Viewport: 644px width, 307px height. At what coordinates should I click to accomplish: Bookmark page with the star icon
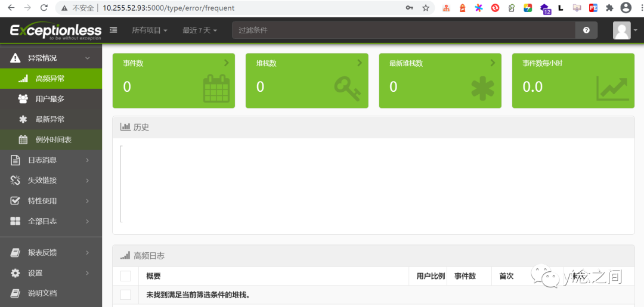click(426, 8)
